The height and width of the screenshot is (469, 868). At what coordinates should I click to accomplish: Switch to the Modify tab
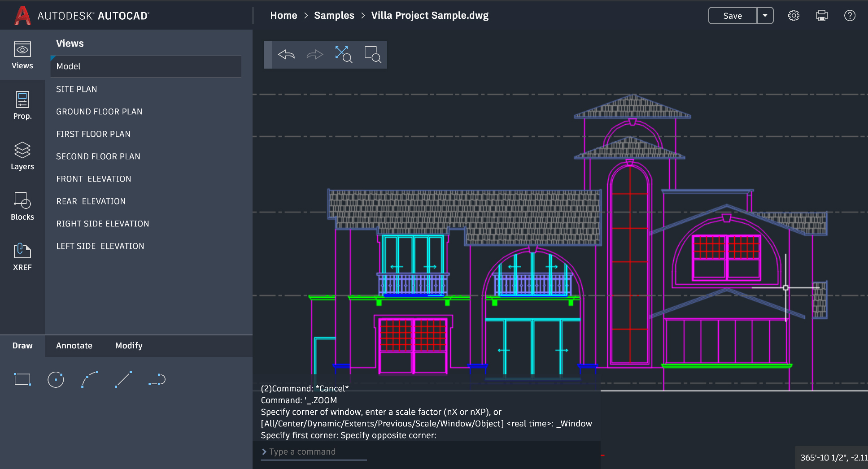(129, 346)
